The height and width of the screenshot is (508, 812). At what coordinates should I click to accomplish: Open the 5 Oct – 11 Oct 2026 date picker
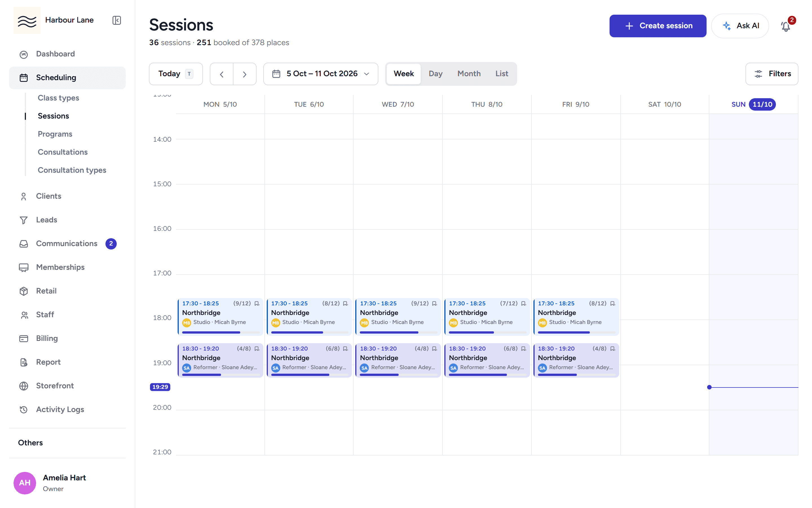pyautogui.click(x=321, y=74)
